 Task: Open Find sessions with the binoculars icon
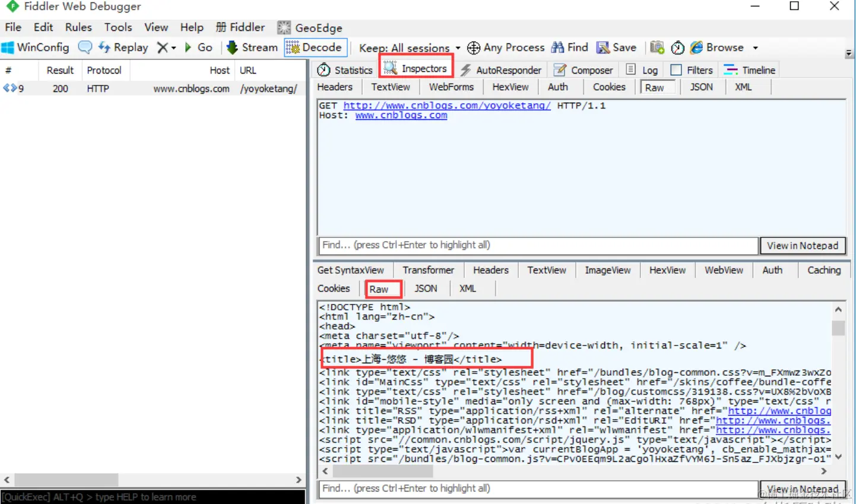point(570,47)
